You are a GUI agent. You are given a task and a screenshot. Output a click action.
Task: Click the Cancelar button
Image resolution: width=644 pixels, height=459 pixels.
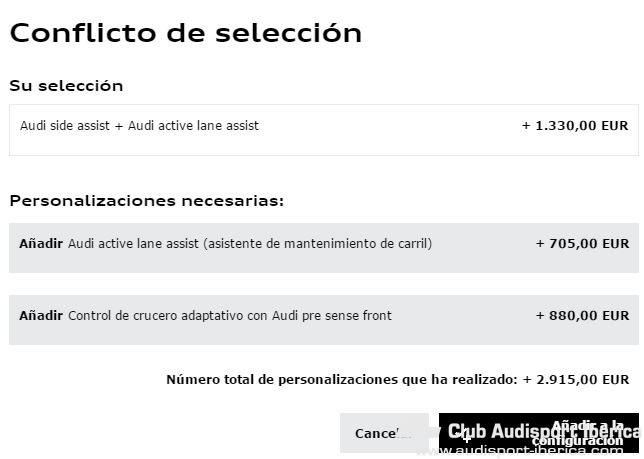(384, 433)
